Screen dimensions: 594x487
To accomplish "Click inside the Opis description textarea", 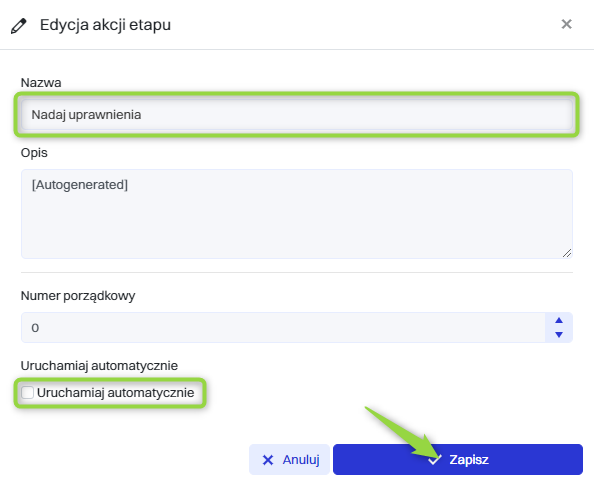I will click(297, 214).
